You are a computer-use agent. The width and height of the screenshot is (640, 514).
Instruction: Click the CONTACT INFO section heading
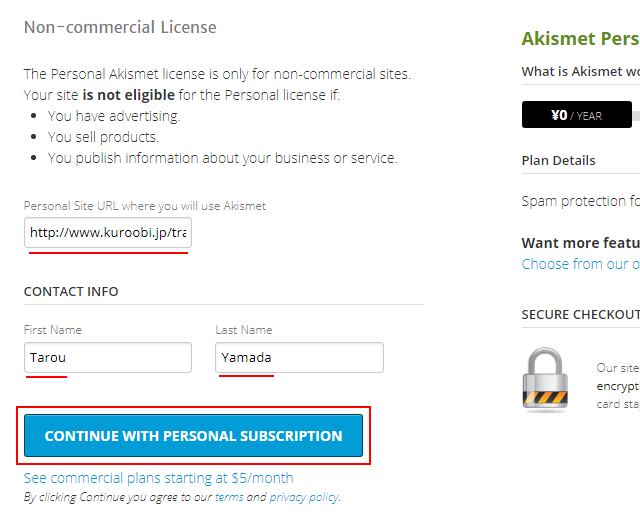(71, 292)
